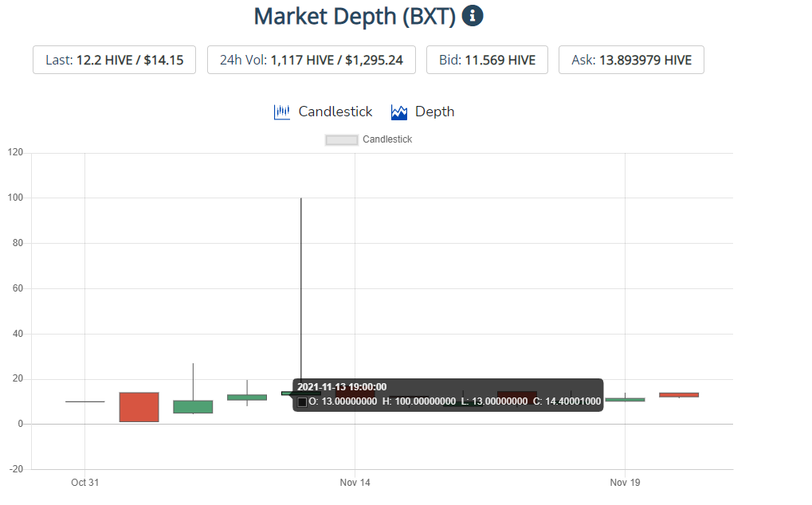Image resolution: width=812 pixels, height=505 pixels.
Task: Select the large red candle after Oct 31
Action: pos(139,407)
